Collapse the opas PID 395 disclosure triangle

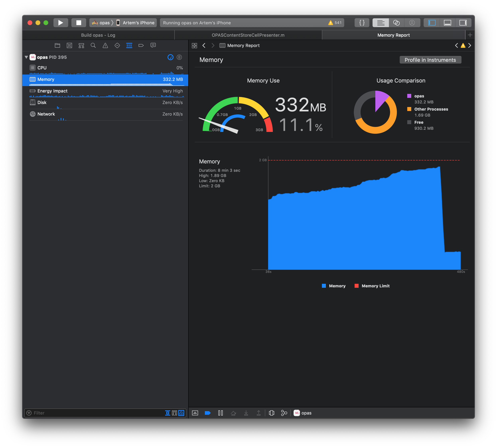(26, 57)
